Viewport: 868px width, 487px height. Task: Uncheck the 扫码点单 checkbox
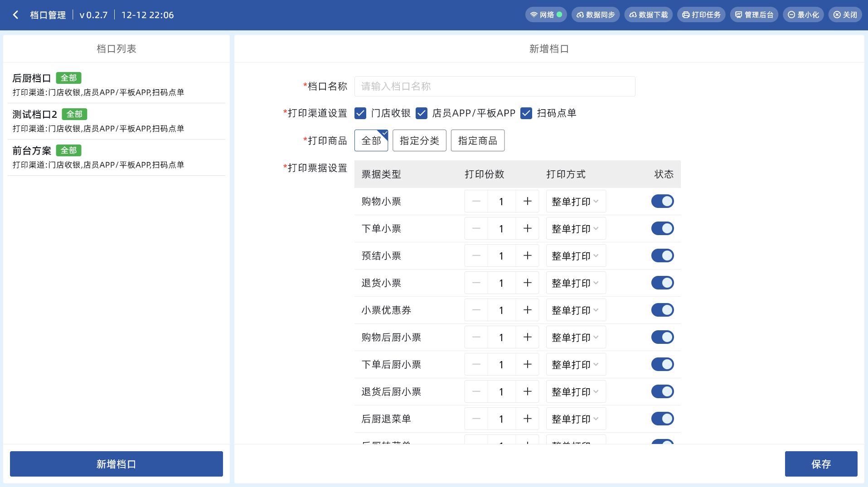click(x=526, y=113)
